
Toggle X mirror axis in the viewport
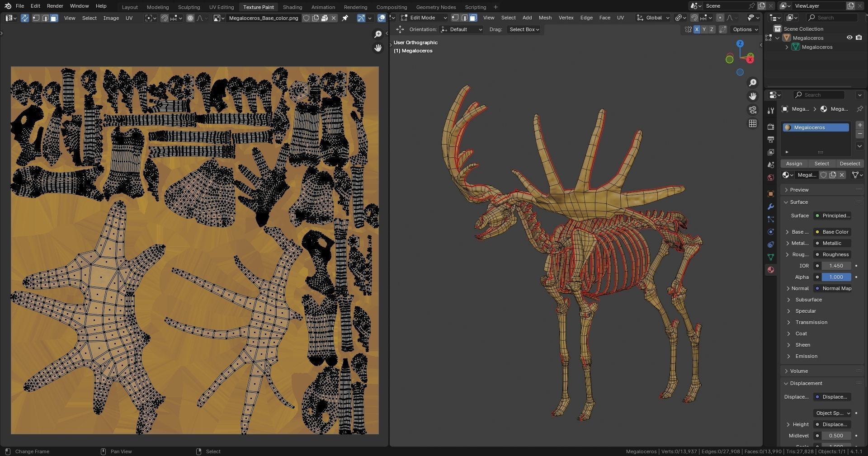tap(697, 29)
